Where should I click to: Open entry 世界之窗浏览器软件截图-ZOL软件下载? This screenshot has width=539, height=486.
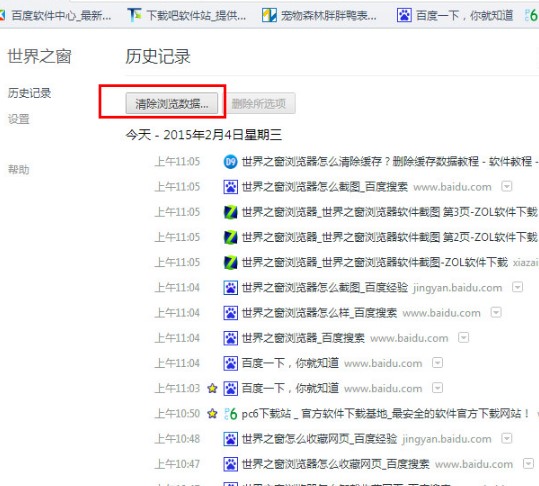tap(375, 263)
